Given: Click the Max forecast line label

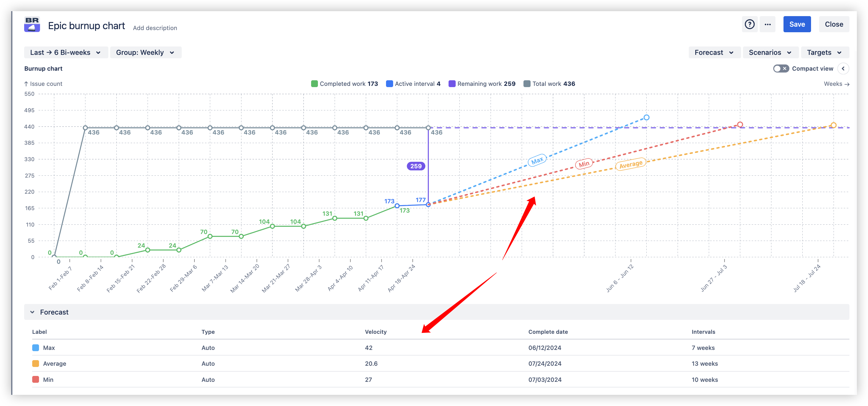Looking at the screenshot, I should tap(537, 160).
